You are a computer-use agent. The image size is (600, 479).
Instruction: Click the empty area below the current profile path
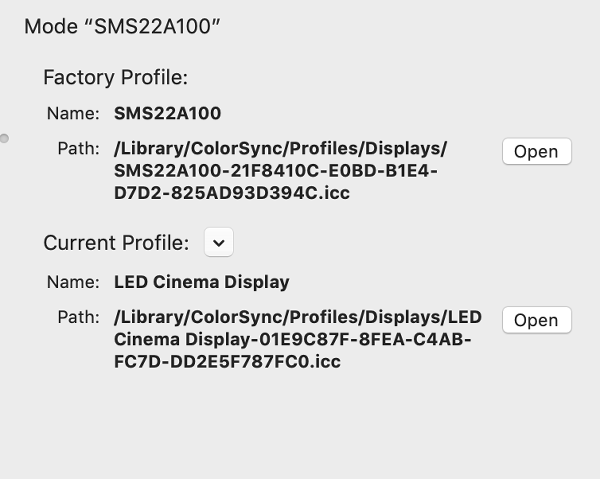(x=300, y=425)
